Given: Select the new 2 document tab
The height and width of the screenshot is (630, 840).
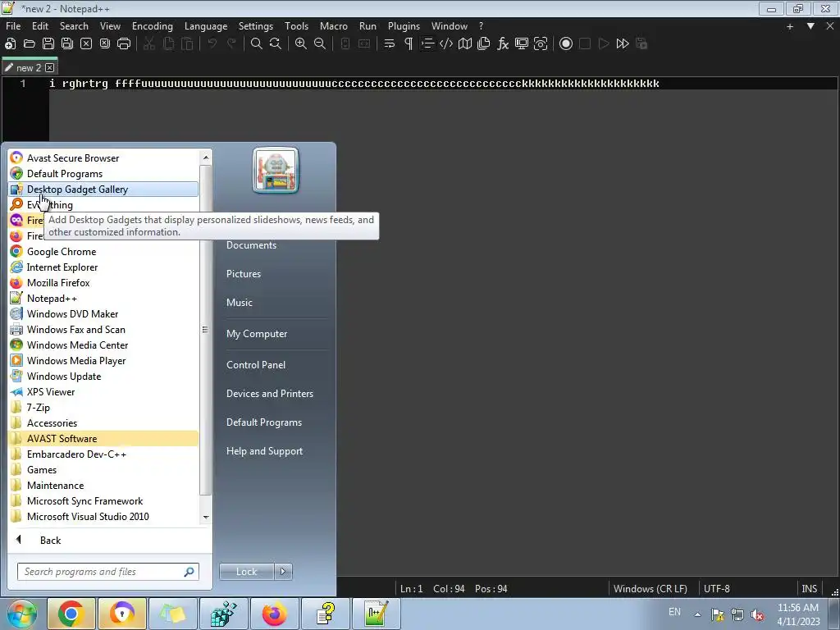Looking at the screenshot, I should pyautogui.click(x=29, y=67).
